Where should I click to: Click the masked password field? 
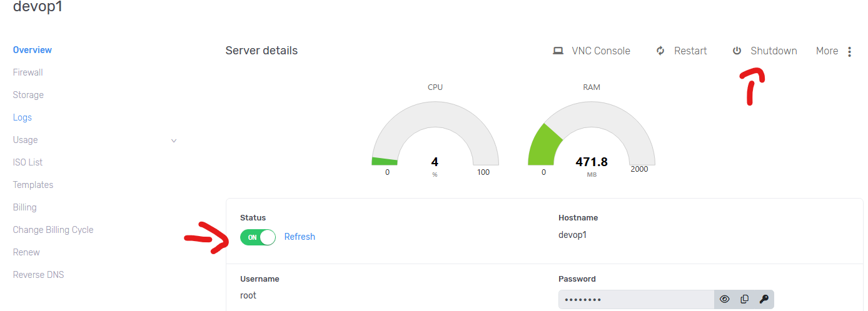(636, 300)
